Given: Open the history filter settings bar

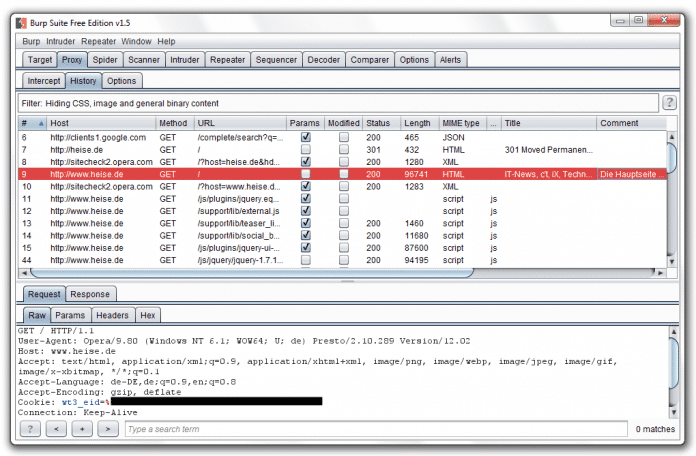Looking at the screenshot, I should (338, 103).
